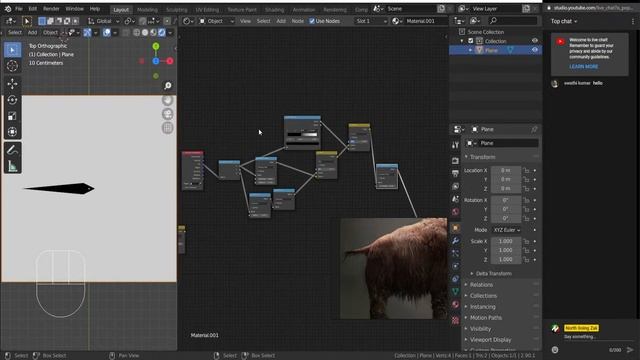Open the File menu
Viewport: 640px width, 360px height.
tap(19, 9)
